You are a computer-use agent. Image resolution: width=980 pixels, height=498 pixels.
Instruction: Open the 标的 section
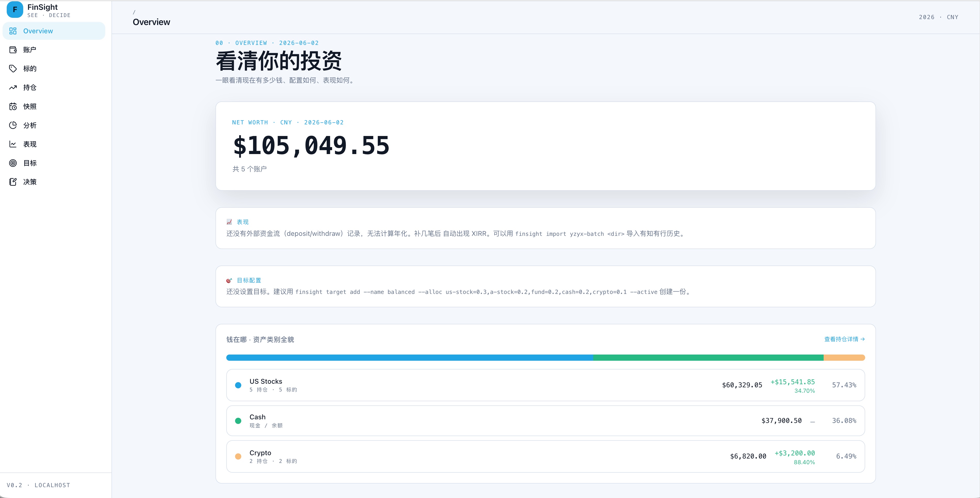tap(54, 68)
